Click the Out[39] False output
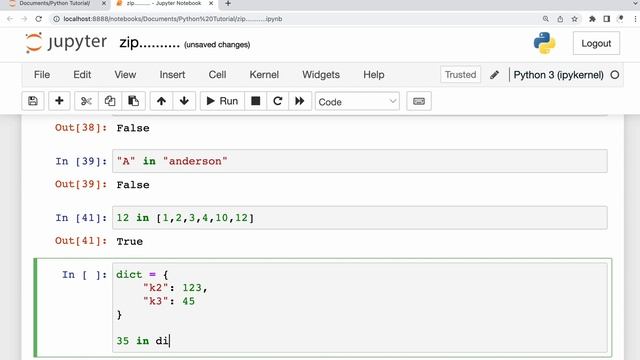 133,185
